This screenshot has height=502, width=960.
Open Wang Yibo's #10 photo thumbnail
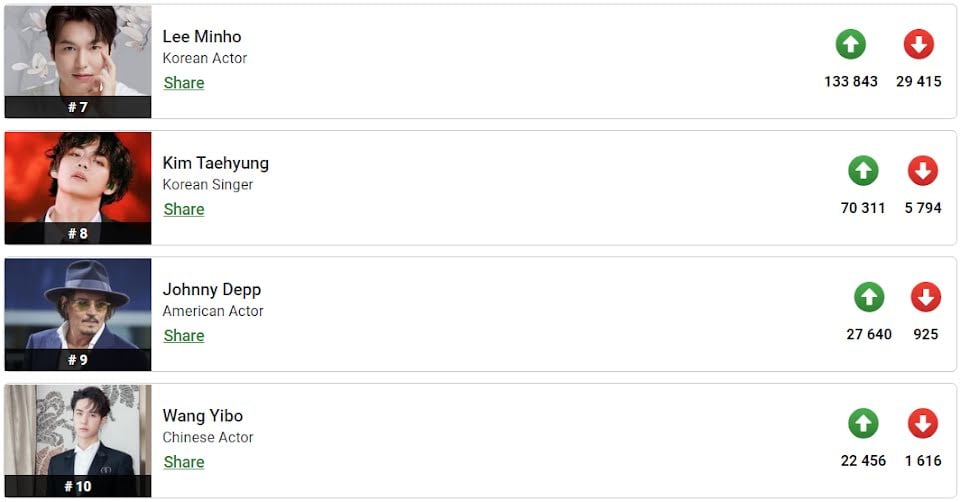coord(78,441)
